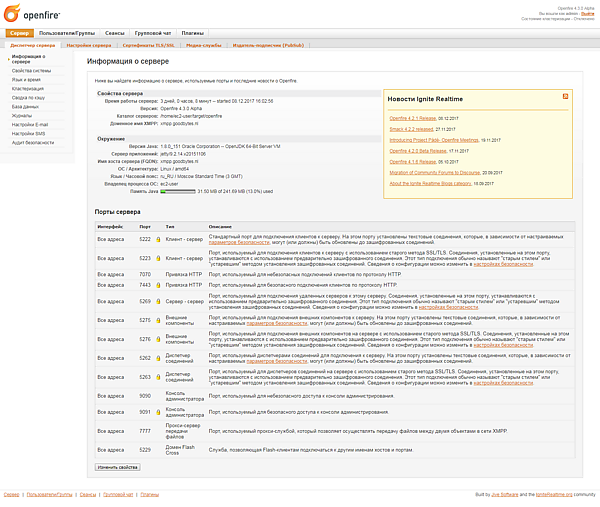Open the Jive Software footer link

(505, 495)
